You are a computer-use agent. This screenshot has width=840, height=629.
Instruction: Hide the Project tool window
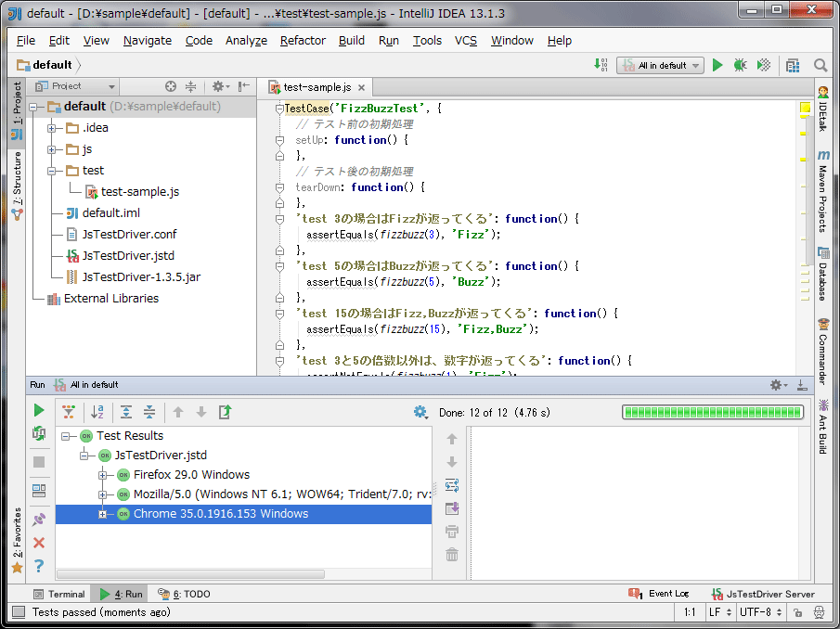244,86
